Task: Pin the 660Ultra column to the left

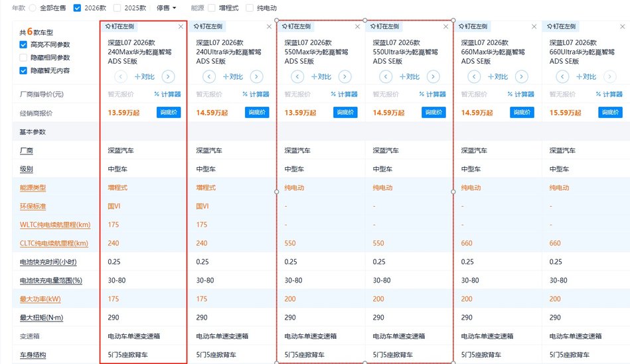Action: pos(562,27)
